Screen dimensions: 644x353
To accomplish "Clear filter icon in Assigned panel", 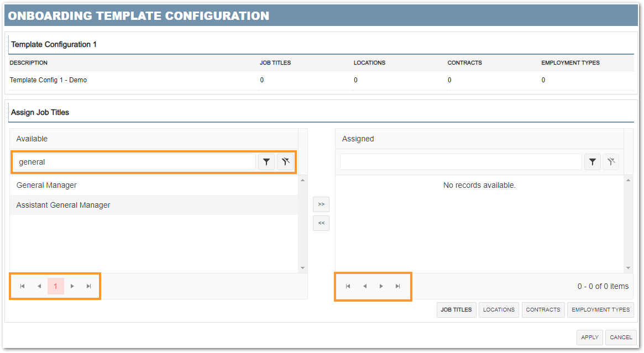I will pos(611,162).
